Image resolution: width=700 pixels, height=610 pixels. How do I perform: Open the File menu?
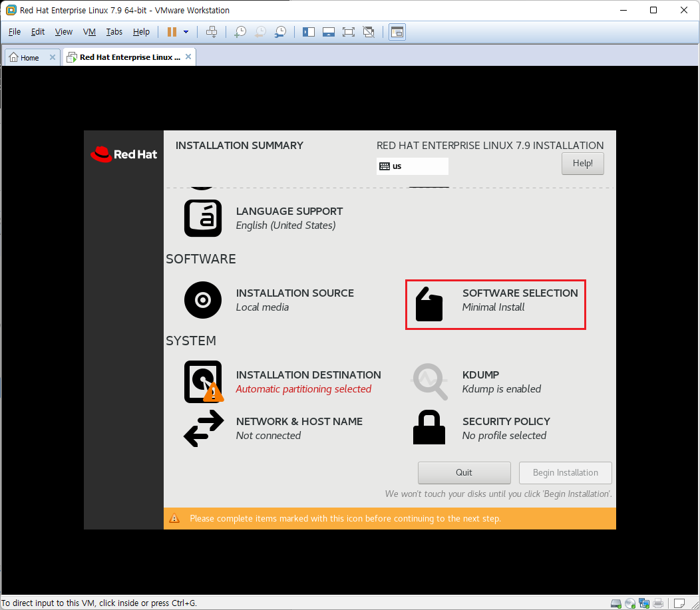[x=14, y=32]
